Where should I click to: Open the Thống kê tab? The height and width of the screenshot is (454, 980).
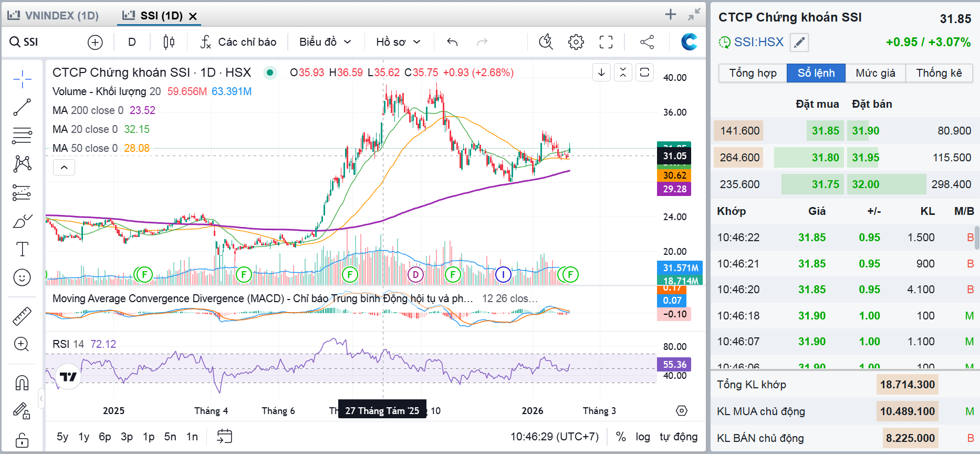(939, 73)
